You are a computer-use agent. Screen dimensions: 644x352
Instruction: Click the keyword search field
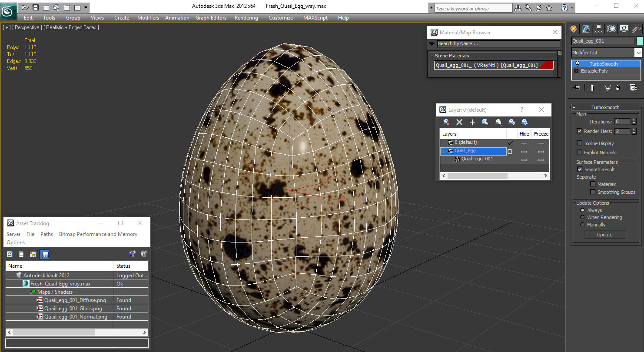473,8
